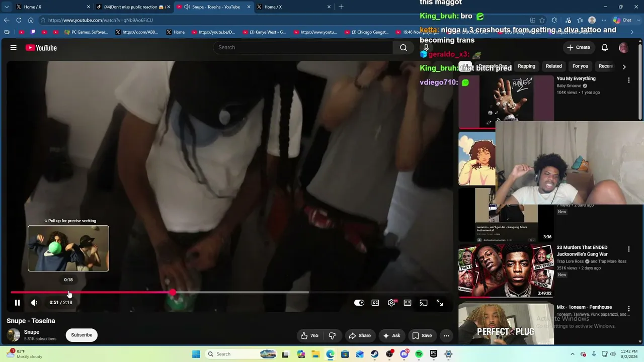This screenshot has height=362, width=644.
Task: Open the Snupe channel name link
Action: point(32,332)
